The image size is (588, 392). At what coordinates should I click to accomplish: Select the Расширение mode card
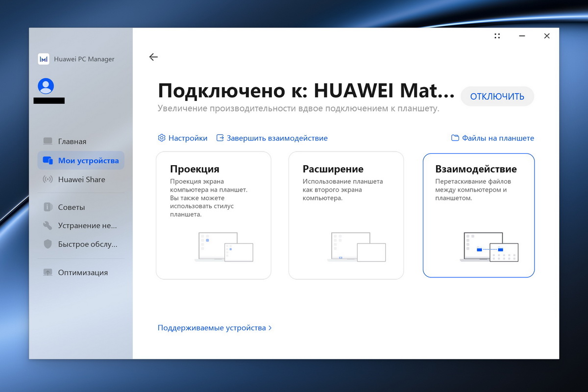point(346,216)
